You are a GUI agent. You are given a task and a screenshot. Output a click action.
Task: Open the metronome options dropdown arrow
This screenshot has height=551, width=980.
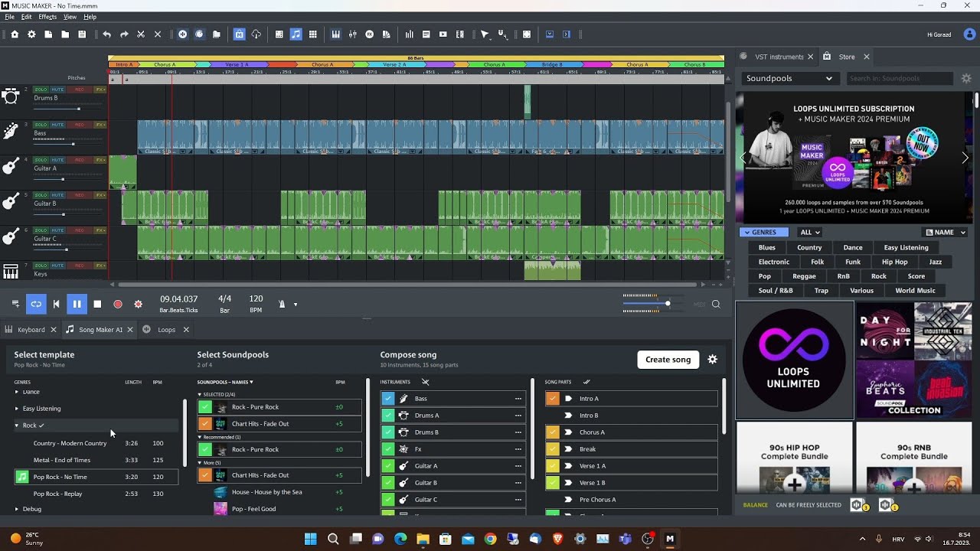click(x=295, y=305)
